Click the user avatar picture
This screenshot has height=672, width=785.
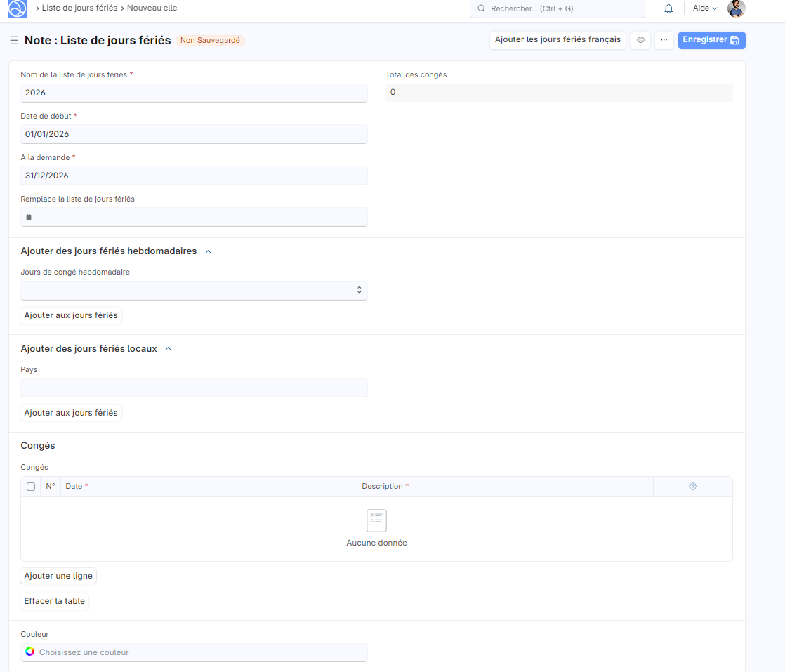pyautogui.click(x=736, y=8)
